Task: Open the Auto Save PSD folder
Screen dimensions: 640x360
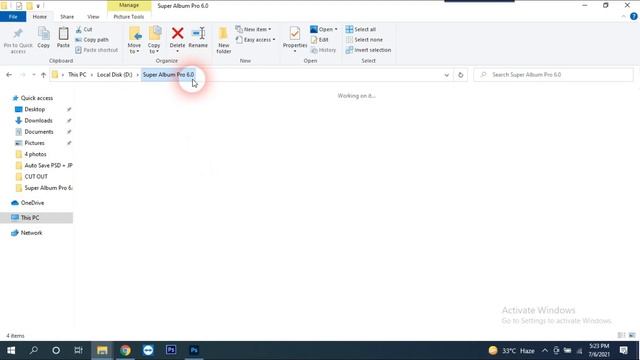Action: point(48,165)
